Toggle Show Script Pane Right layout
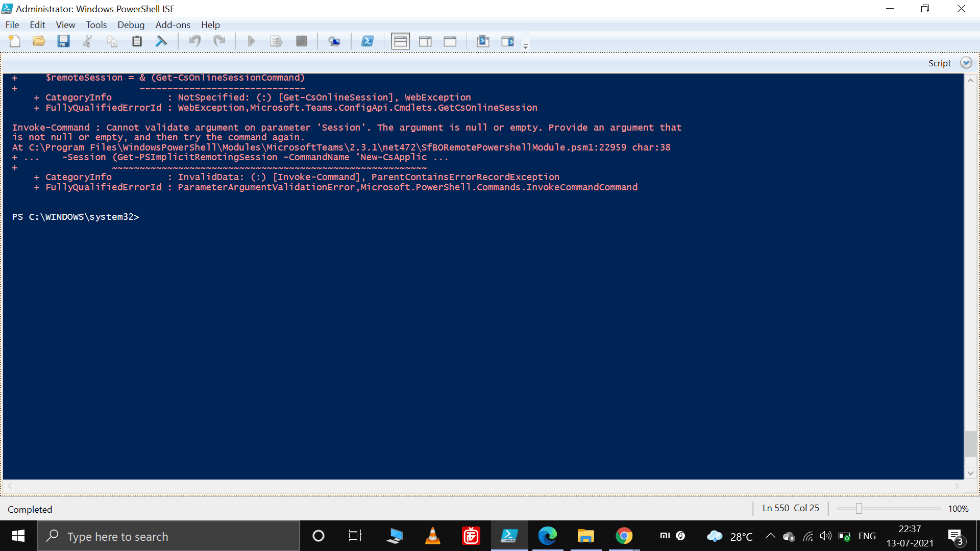This screenshot has height=551, width=980. pos(425,41)
